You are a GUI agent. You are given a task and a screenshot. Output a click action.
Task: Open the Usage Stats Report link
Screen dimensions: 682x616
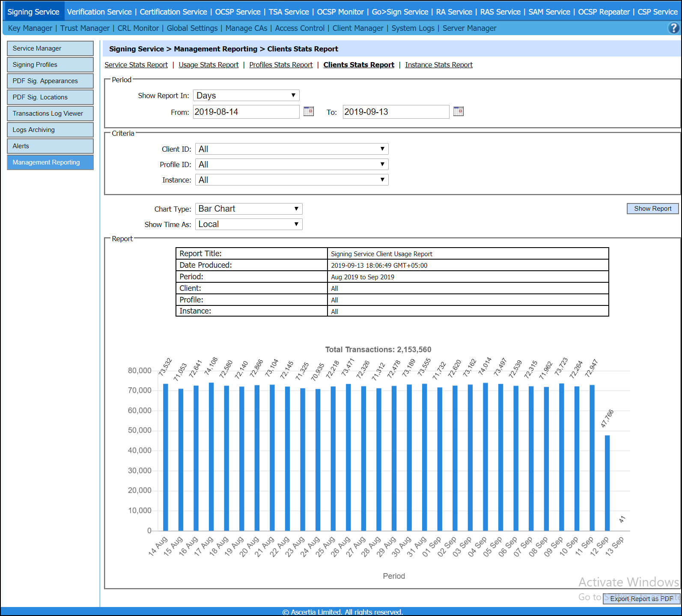[x=208, y=65]
